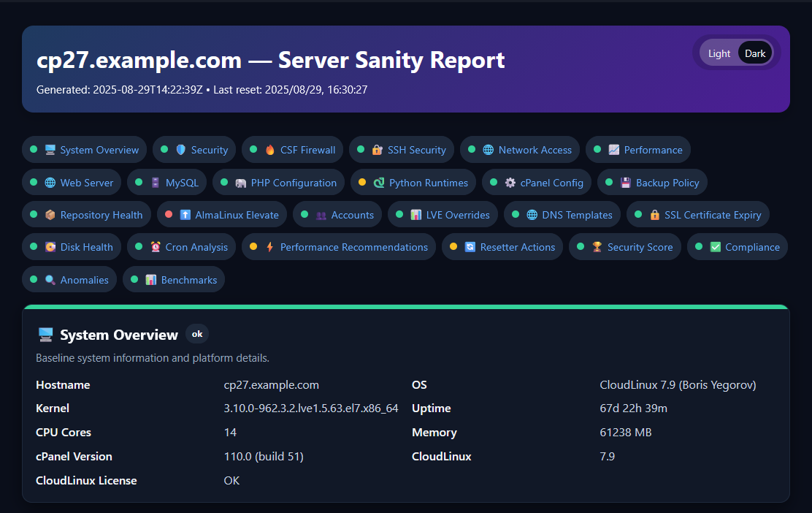The image size is (812, 513).
Task: Click the shield icon on Security chip
Action: point(181,150)
